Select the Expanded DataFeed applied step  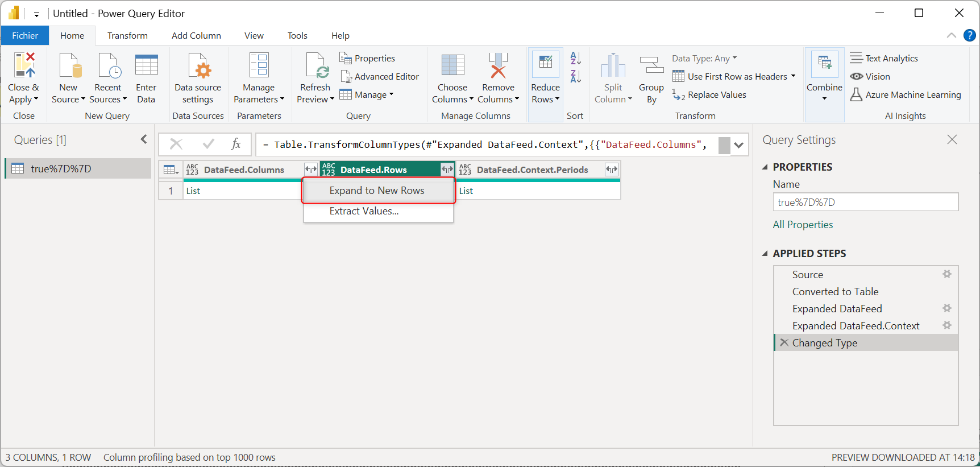pyautogui.click(x=837, y=308)
